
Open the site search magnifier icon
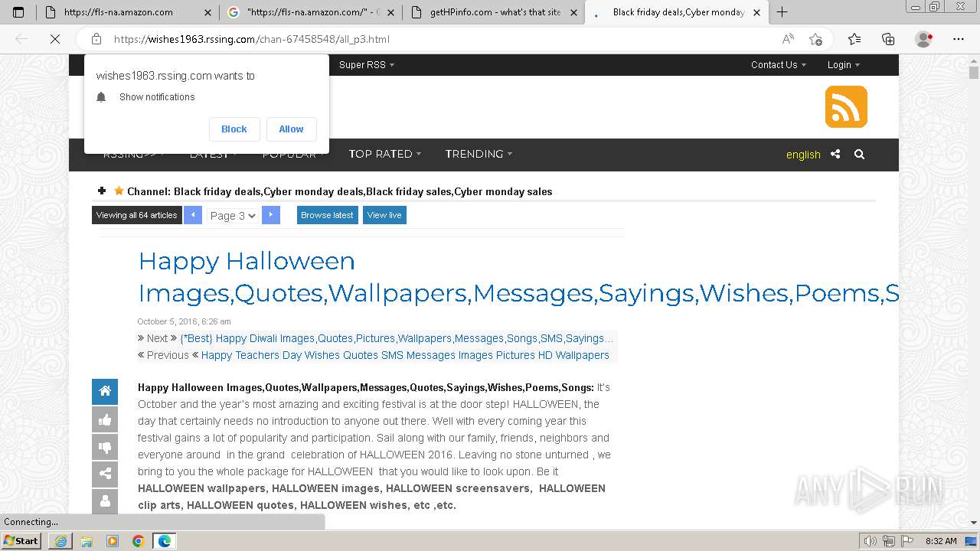coord(859,154)
